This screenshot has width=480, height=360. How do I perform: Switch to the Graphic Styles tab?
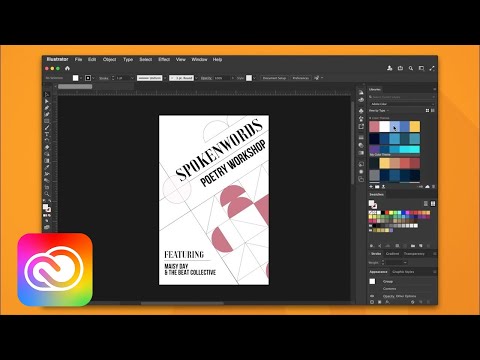coord(403,272)
